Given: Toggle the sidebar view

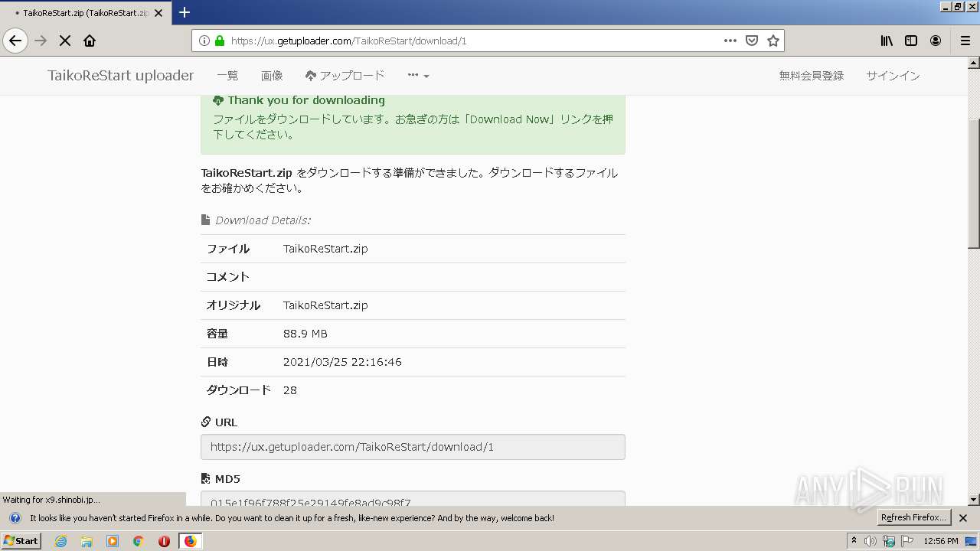Looking at the screenshot, I should click(911, 41).
